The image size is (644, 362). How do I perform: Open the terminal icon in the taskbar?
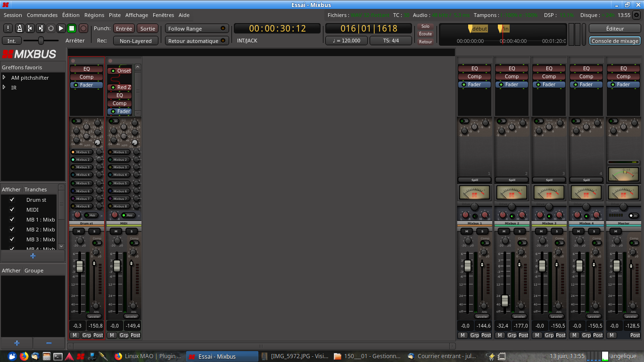point(58,356)
